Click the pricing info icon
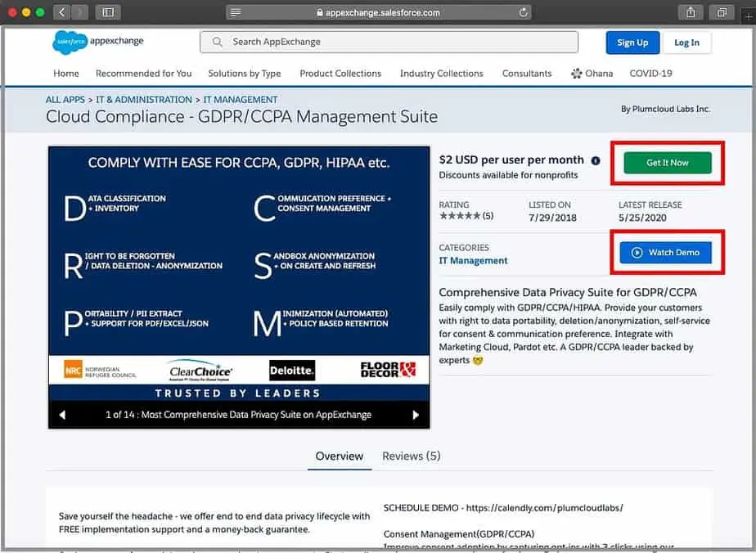Screen dimensions: 756x553 [596, 161]
